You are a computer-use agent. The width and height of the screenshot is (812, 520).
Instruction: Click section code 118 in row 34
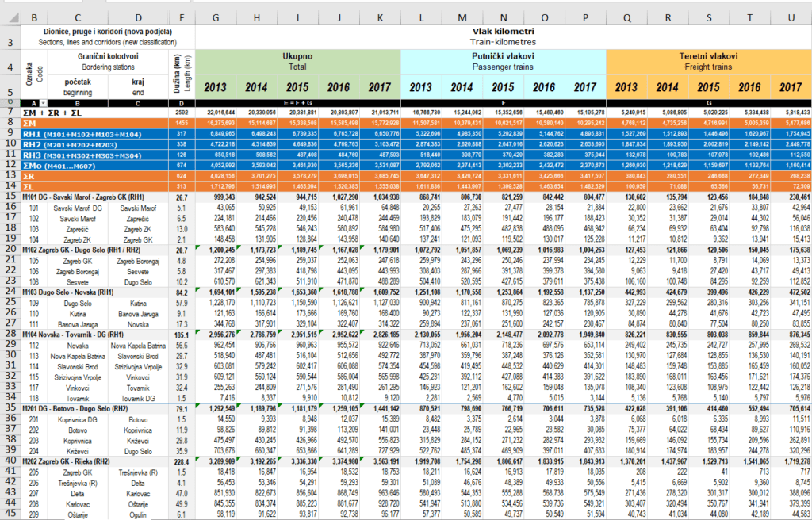point(34,398)
